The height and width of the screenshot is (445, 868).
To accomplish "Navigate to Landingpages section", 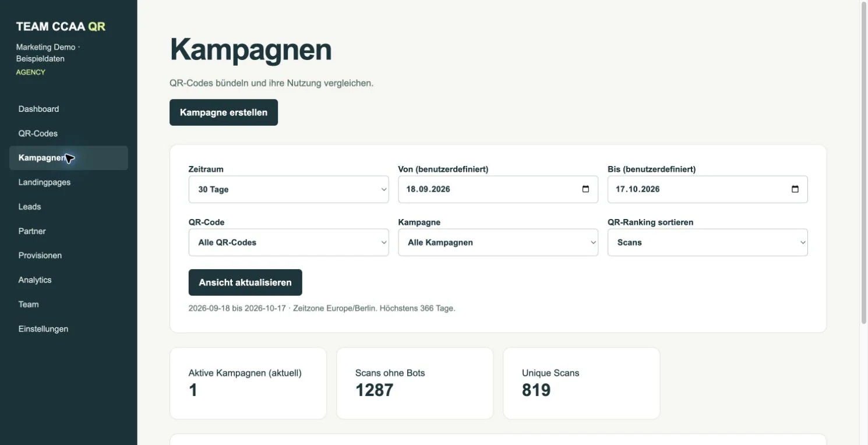I will click(x=69, y=182).
